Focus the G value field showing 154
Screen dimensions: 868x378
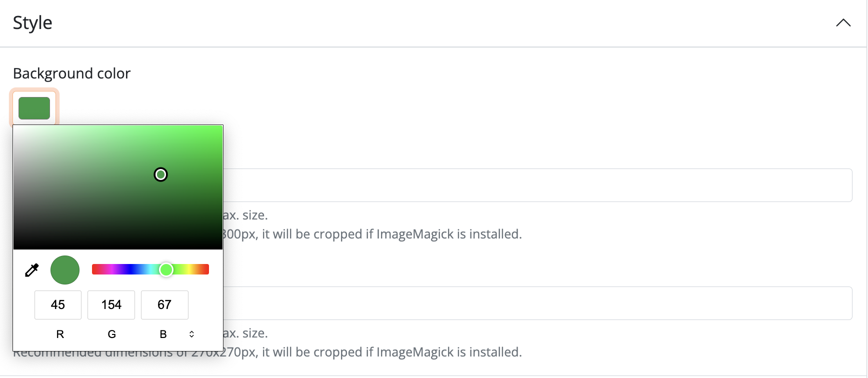tap(111, 305)
